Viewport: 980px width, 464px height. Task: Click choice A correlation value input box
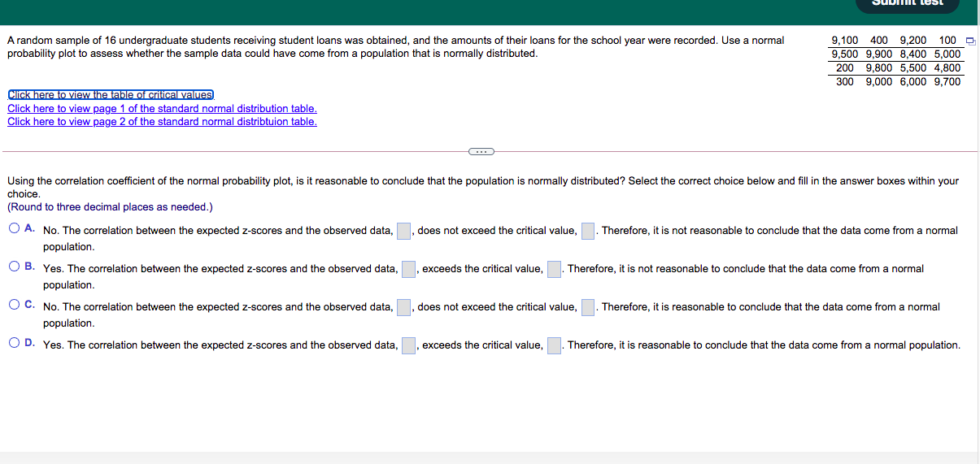click(x=404, y=231)
